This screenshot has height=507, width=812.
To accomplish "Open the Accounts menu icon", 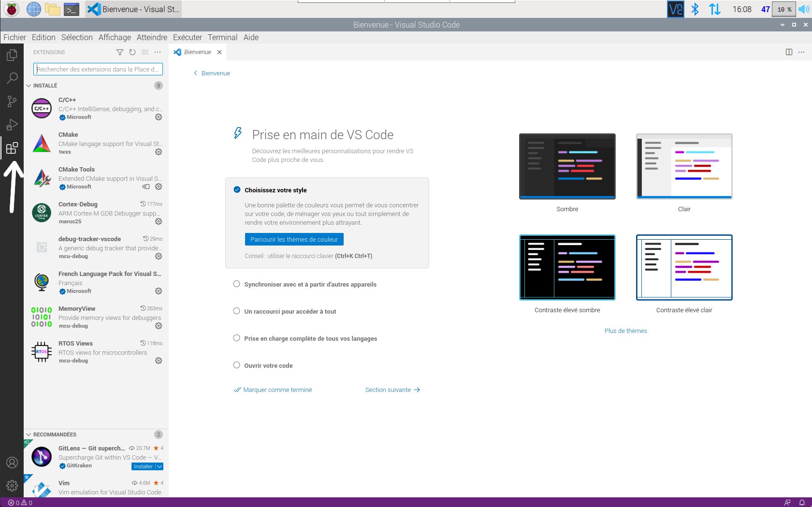I will (x=12, y=463).
